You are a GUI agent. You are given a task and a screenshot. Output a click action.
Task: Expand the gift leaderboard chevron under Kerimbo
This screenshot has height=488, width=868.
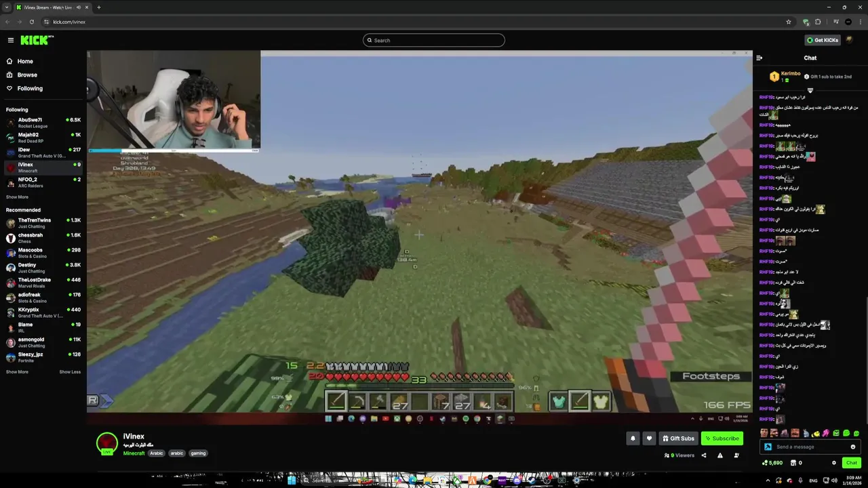tap(810, 90)
